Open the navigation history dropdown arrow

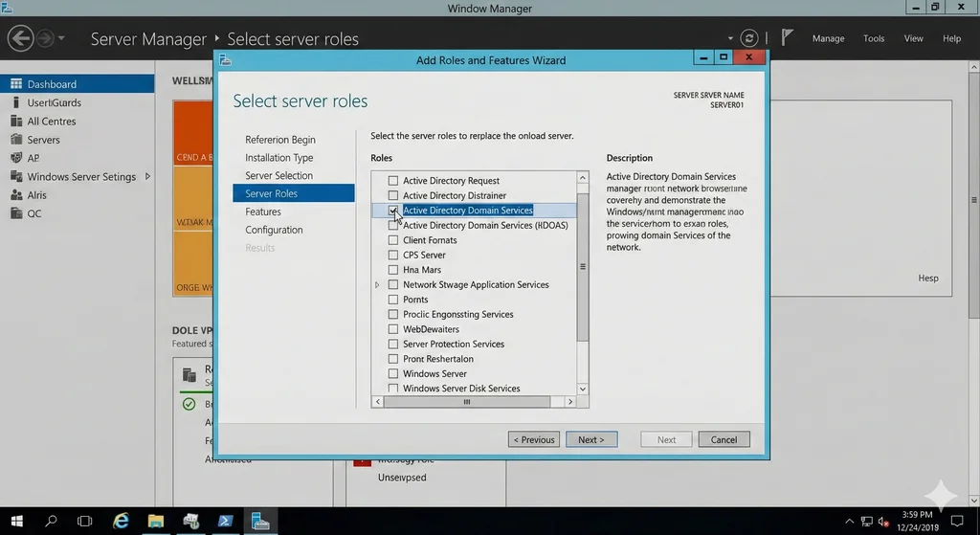(x=61, y=38)
